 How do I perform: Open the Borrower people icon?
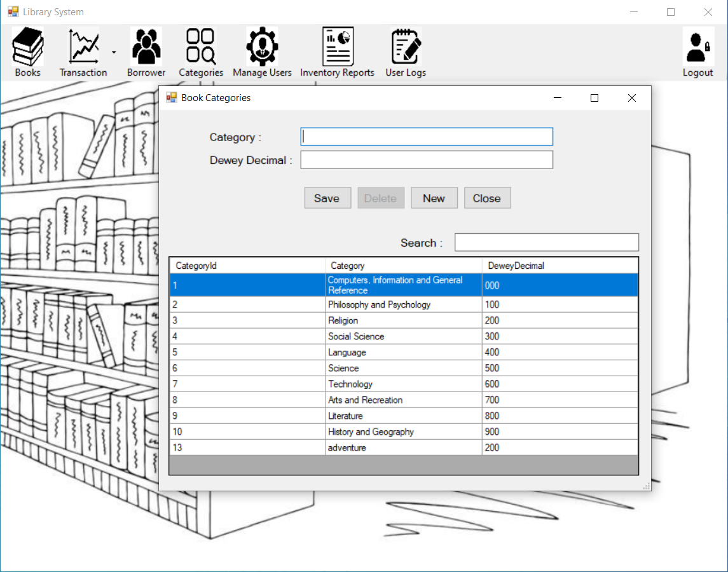pyautogui.click(x=146, y=47)
